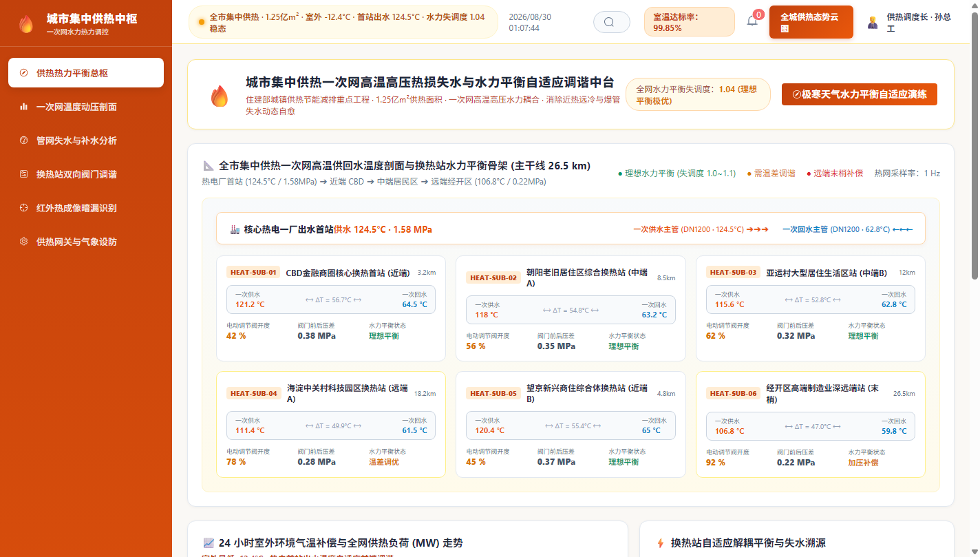Open notifications via the bell icon
Screen dimensions: 980x557
752,21
